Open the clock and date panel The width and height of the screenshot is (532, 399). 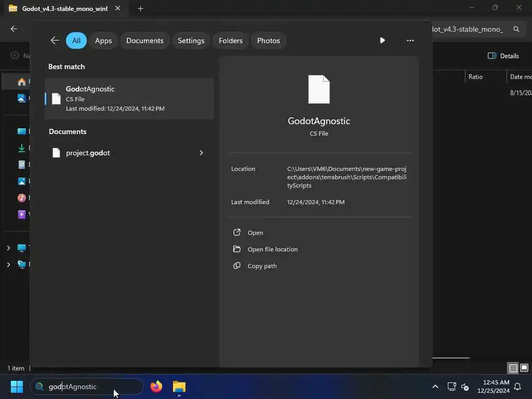tap(494, 387)
